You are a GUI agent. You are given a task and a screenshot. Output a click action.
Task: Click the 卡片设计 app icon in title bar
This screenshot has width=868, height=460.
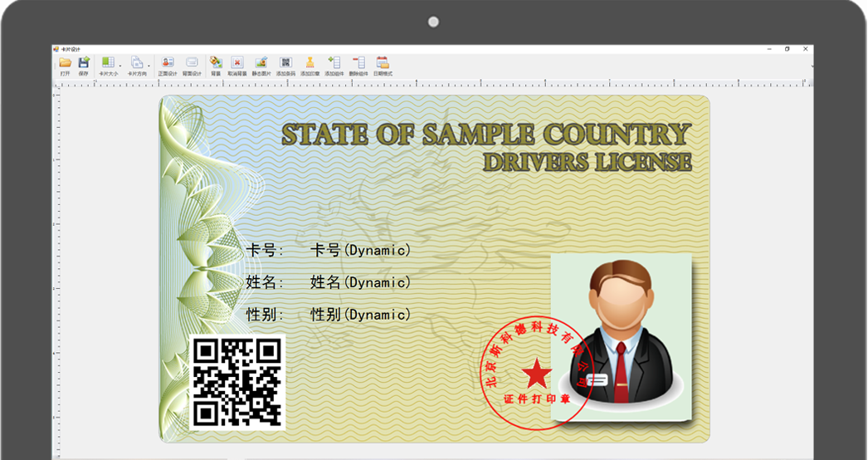tap(56, 49)
